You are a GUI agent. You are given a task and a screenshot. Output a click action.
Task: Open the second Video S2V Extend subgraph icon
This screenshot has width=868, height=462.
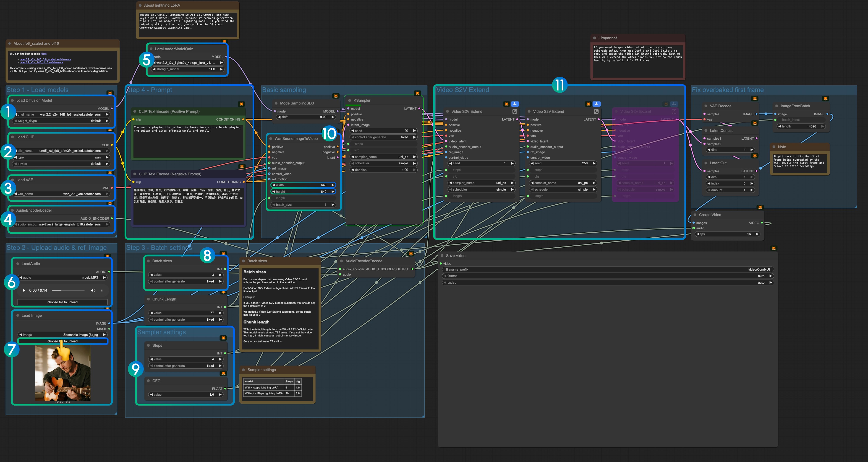[x=596, y=104]
